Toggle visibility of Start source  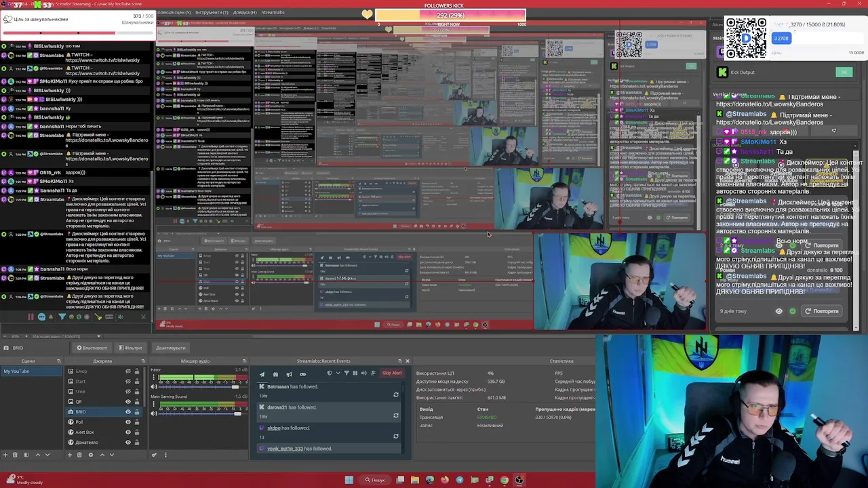point(128,382)
